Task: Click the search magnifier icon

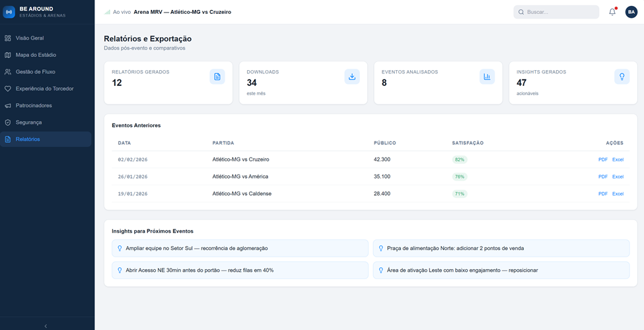Action: point(521,12)
